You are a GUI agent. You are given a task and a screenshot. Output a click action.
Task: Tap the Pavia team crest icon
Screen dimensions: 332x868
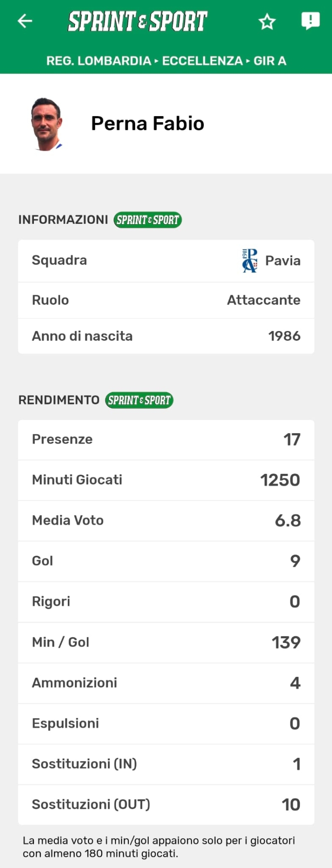[x=250, y=260]
